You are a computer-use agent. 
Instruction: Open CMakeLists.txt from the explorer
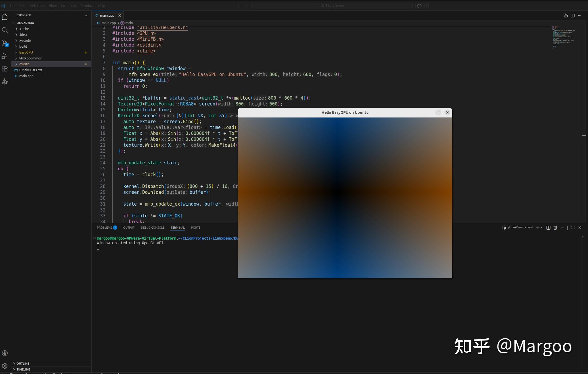(51, 70)
